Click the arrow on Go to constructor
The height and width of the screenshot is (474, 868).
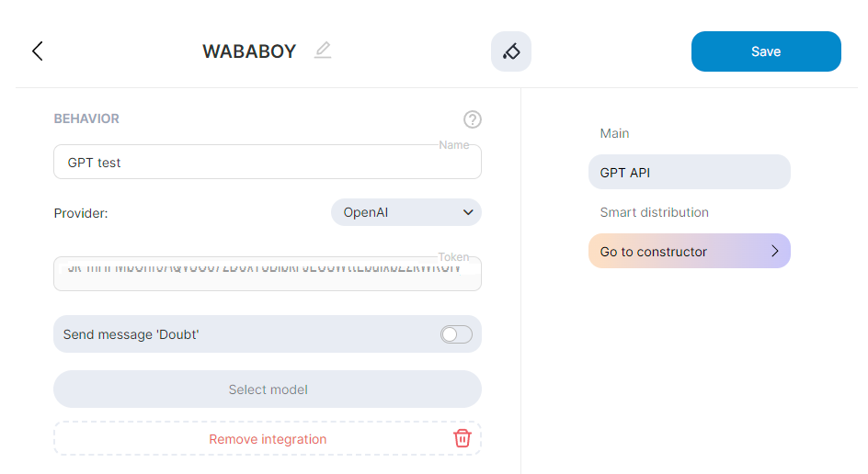(x=774, y=251)
